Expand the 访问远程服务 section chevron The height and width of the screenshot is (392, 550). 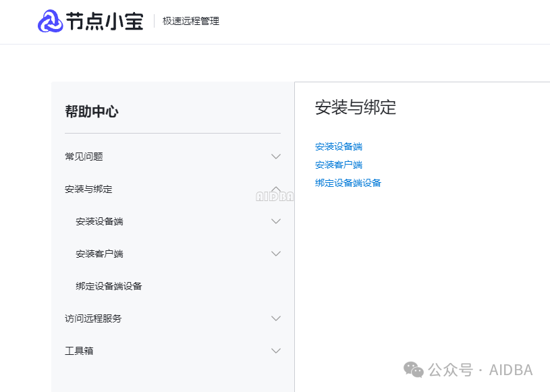pos(275,318)
